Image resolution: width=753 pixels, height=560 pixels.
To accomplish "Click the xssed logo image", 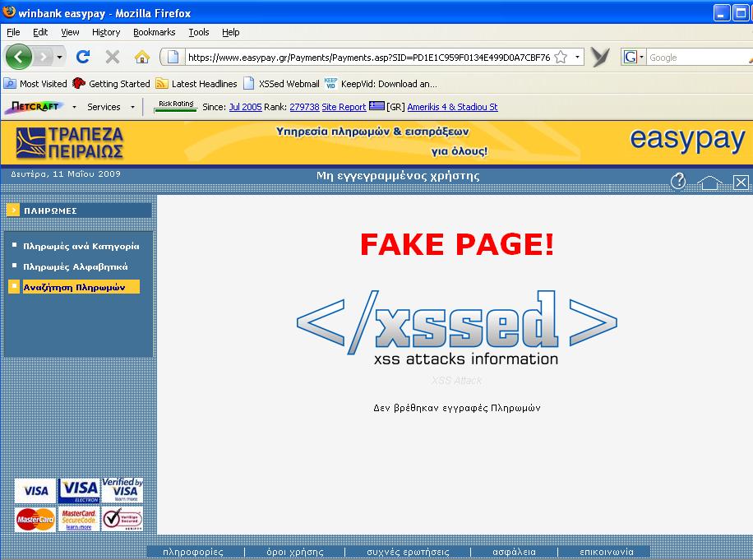I will click(457, 328).
